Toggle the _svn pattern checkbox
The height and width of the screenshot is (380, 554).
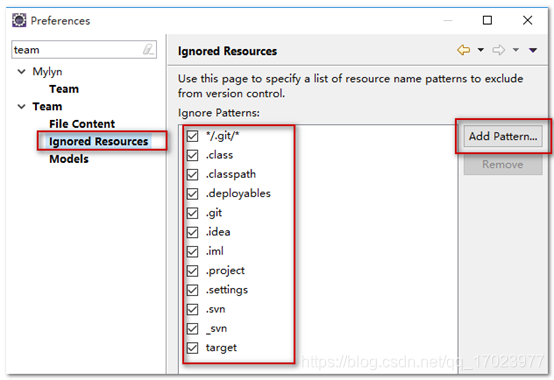[x=193, y=328]
